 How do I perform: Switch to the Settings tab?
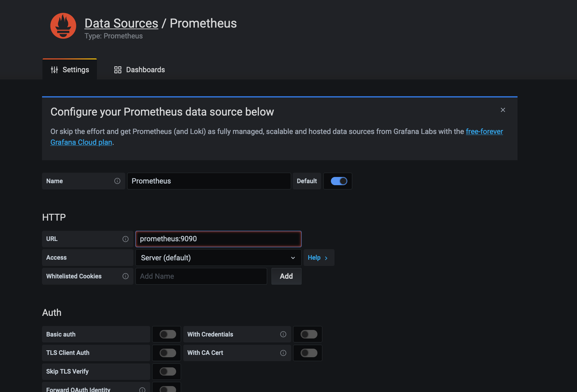tap(70, 70)
